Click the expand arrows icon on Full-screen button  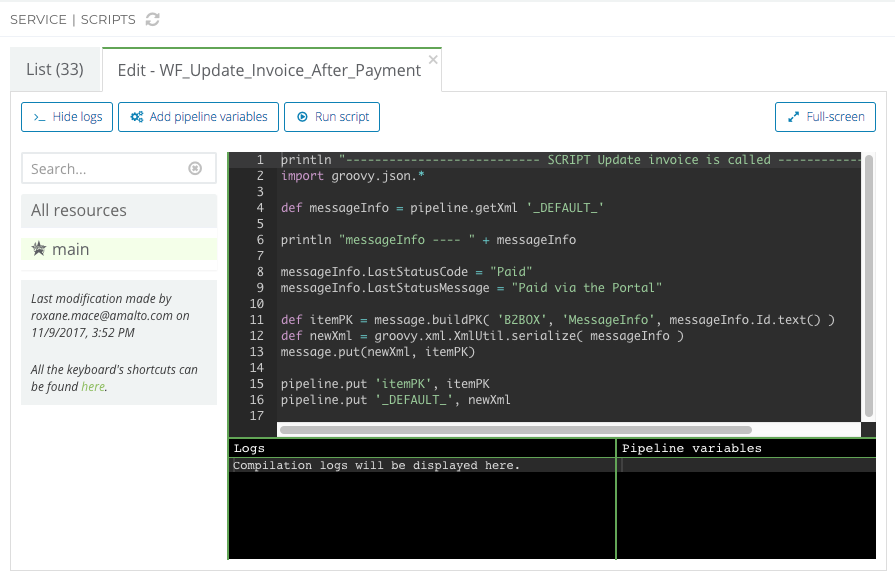coord(795,117)
